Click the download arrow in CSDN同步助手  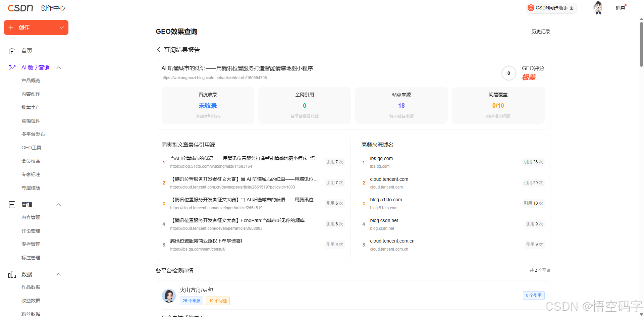(572, 8)
